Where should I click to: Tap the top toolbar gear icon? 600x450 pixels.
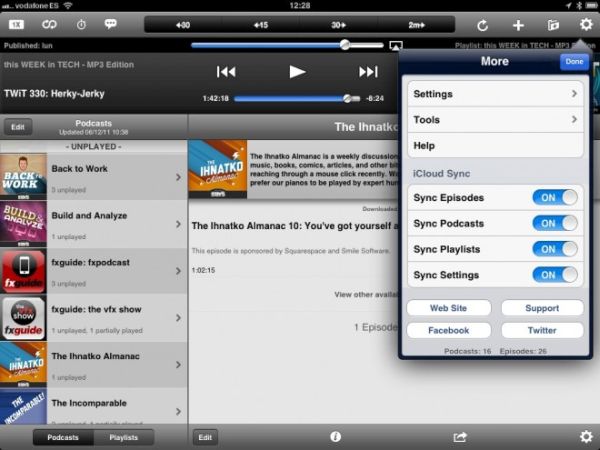[x=586, y=24]
